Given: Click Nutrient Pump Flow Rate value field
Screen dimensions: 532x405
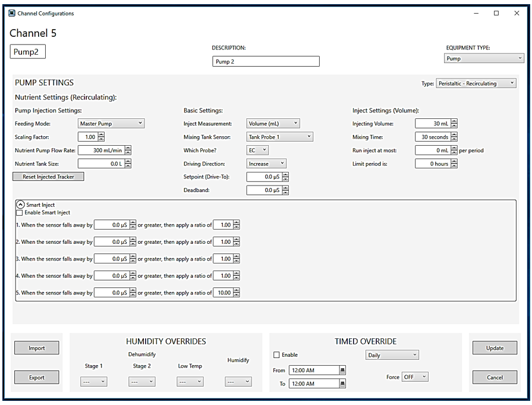Looking at the screenshot, I should [x=102, y=150].
